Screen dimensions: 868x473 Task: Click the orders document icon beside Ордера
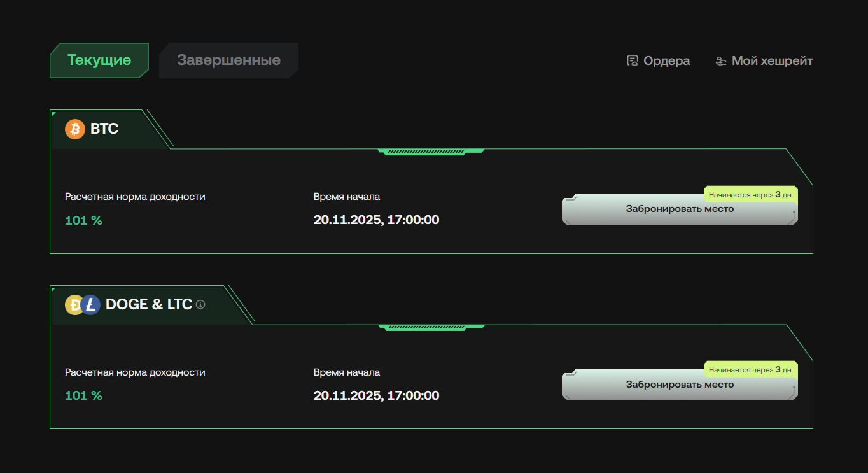(632, 60)
